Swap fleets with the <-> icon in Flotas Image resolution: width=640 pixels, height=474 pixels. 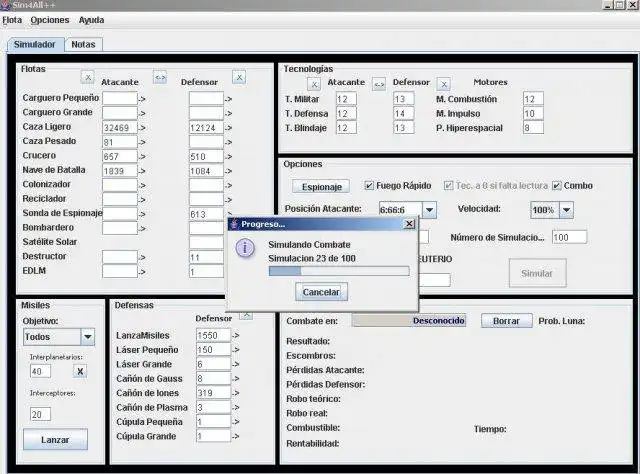point(160,77)
